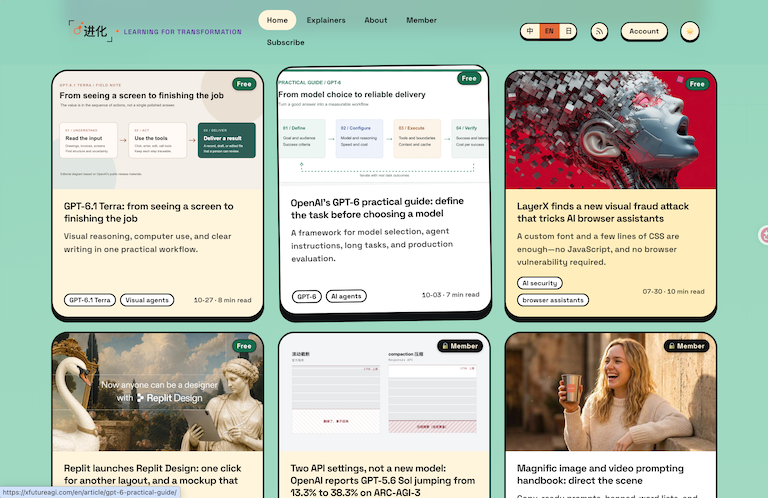Open Two API settings article title
This screenshot has height=498, width=768.
pyautogui.click(x=383, y=480)
